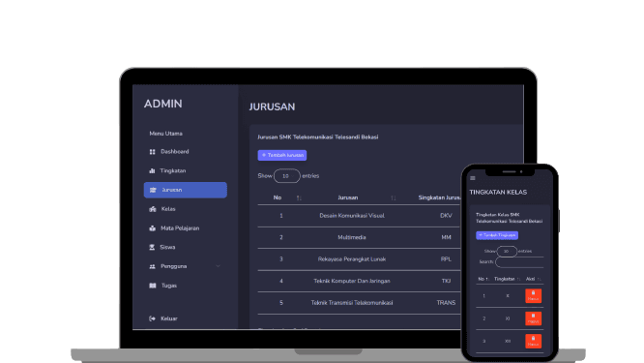Select the Kelas sidebar icon
Viewport: 644px width, 363px height.
point(153,209)
